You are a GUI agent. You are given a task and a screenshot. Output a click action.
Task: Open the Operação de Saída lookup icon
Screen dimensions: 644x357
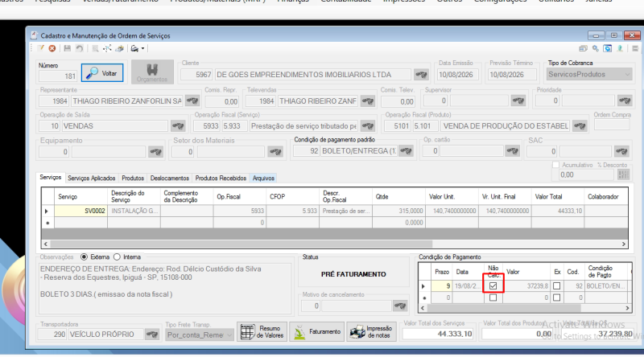[177, 126]
